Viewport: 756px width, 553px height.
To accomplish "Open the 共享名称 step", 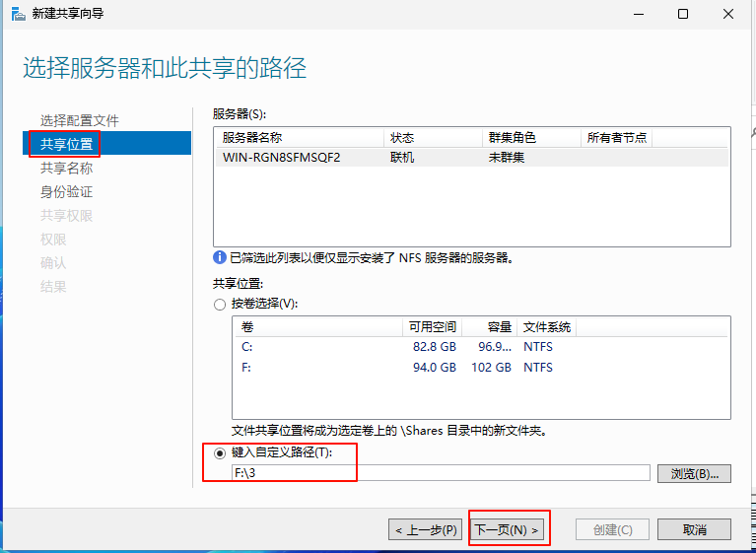I will pos(67,168).
